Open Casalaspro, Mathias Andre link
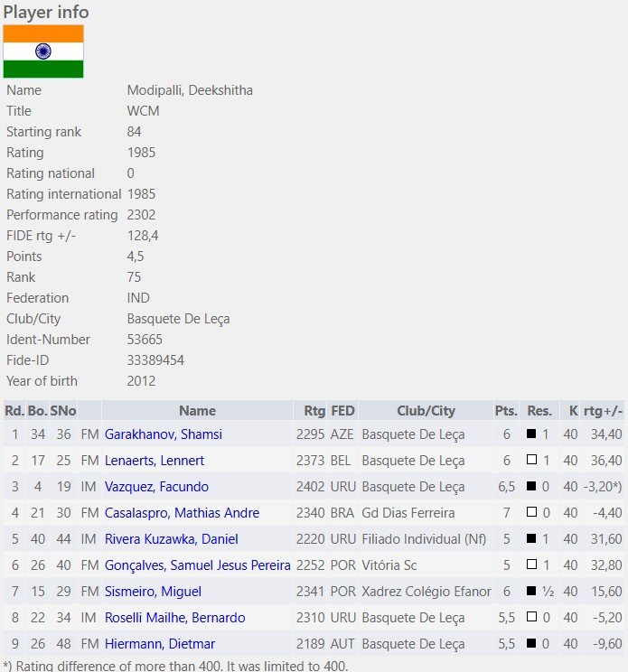The image size is (628, 672). 182,512
